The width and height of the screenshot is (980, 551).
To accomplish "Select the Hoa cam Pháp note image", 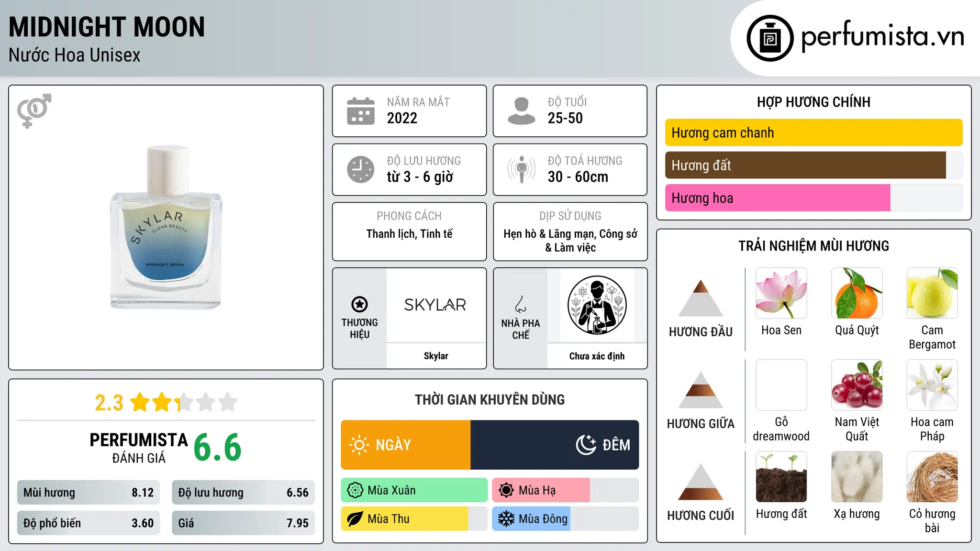I will coord(932,385).
